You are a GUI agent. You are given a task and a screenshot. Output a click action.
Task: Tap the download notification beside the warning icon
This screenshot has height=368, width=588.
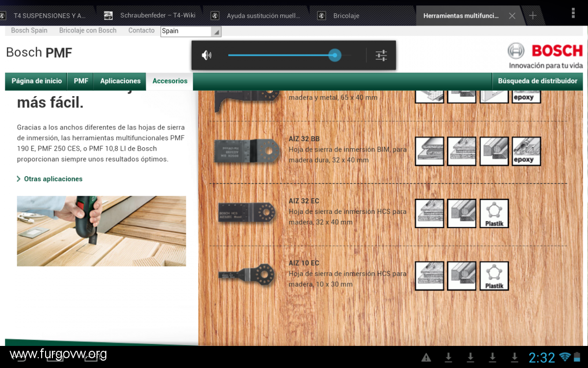click(448, 357)
